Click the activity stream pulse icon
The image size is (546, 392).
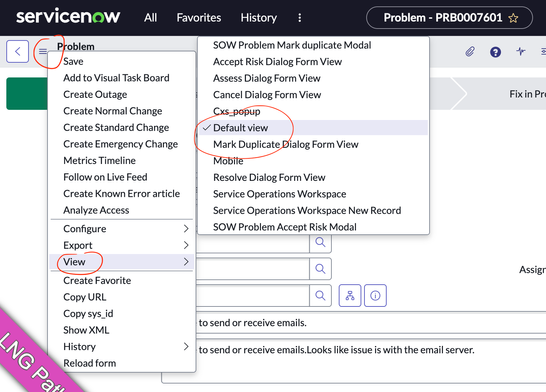pyautogui.click(x=521, y=52)
